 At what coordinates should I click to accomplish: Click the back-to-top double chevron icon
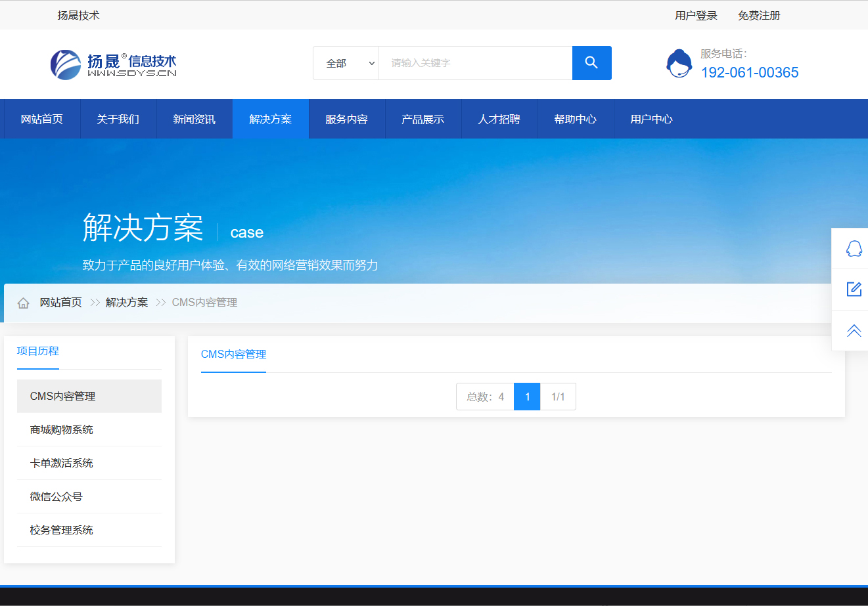pos(854,330)
